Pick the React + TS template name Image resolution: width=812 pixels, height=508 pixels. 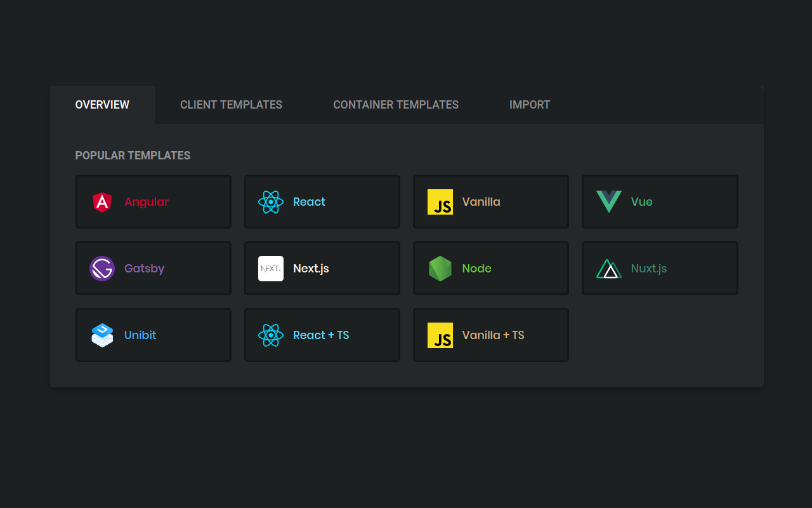pyautogui.click(x=321, y=335)
